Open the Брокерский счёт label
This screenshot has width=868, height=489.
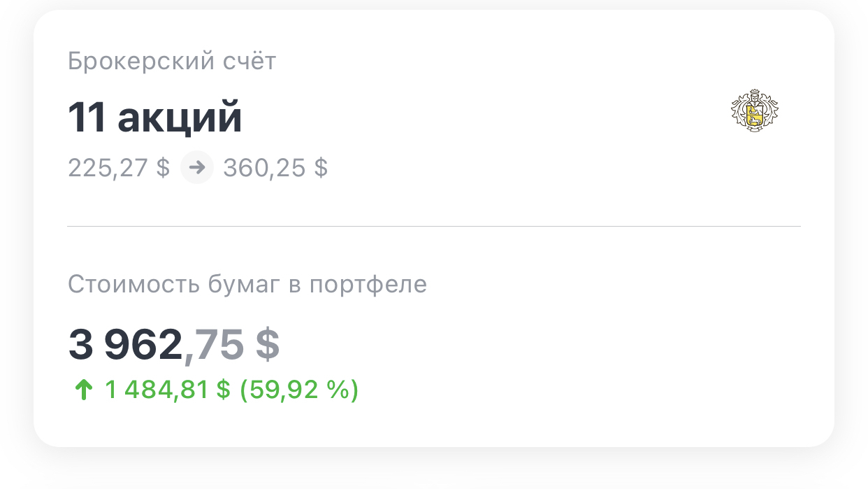[x=172, y=62]
